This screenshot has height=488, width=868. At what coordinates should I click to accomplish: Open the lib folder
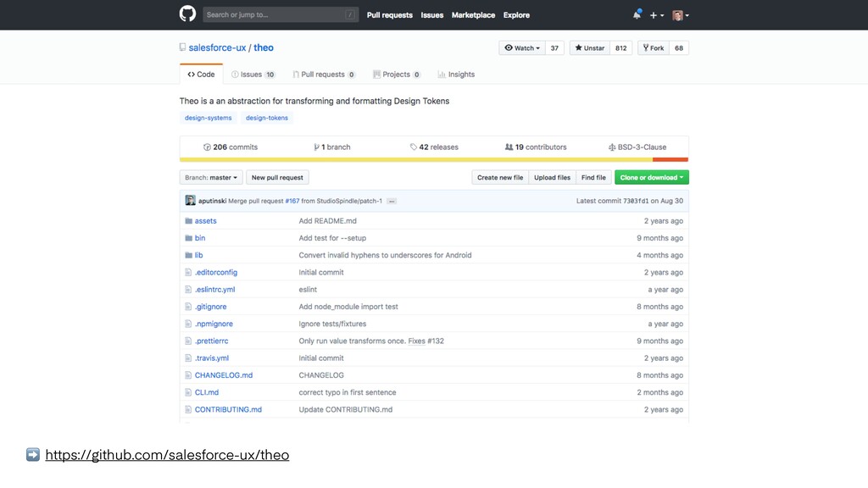click(x=198, y=255)
